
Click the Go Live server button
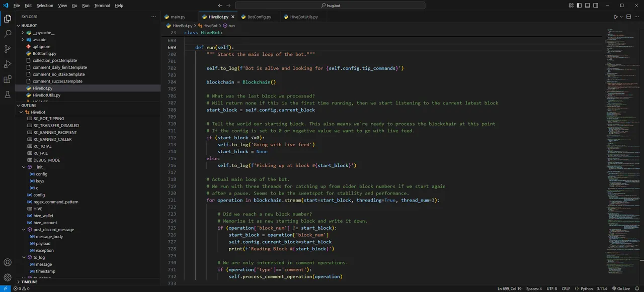tap(621, 288)
